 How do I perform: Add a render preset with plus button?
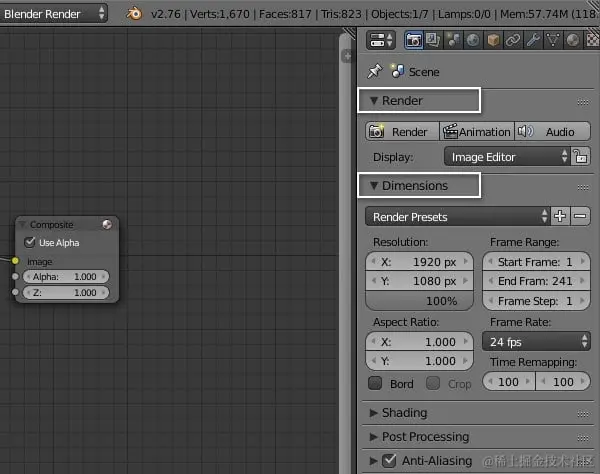click(x=560, y=217)
